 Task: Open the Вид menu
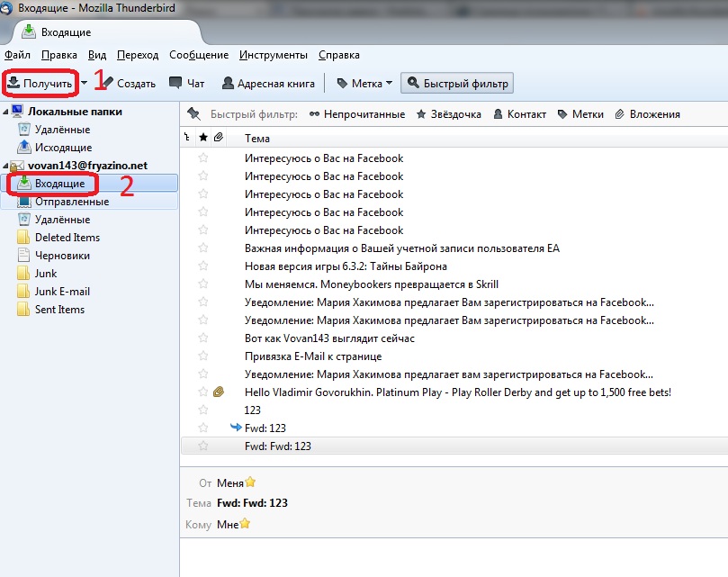[97, 55]
